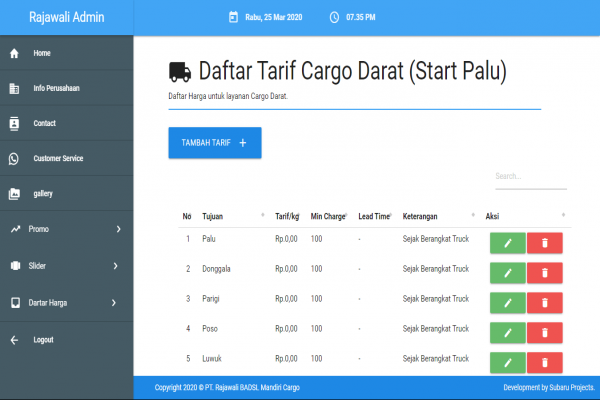
Task: Click the calendar icon in top bar
Action: tap(233, 17)
